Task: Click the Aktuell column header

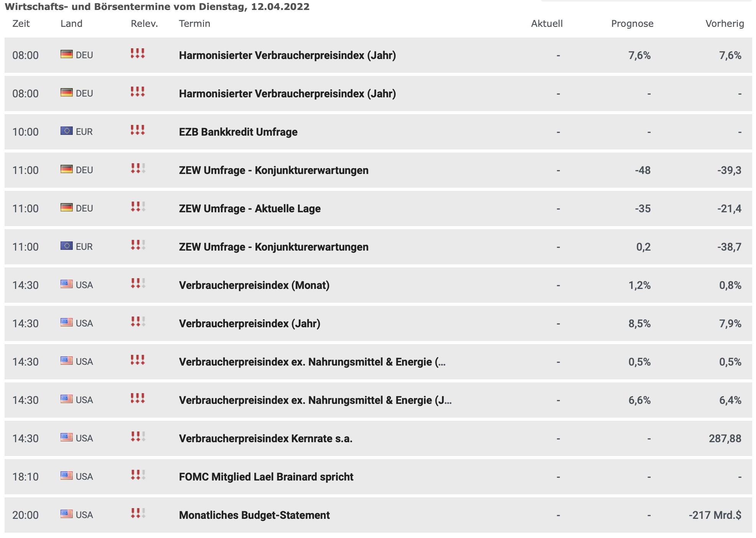Action: point(547,23)
